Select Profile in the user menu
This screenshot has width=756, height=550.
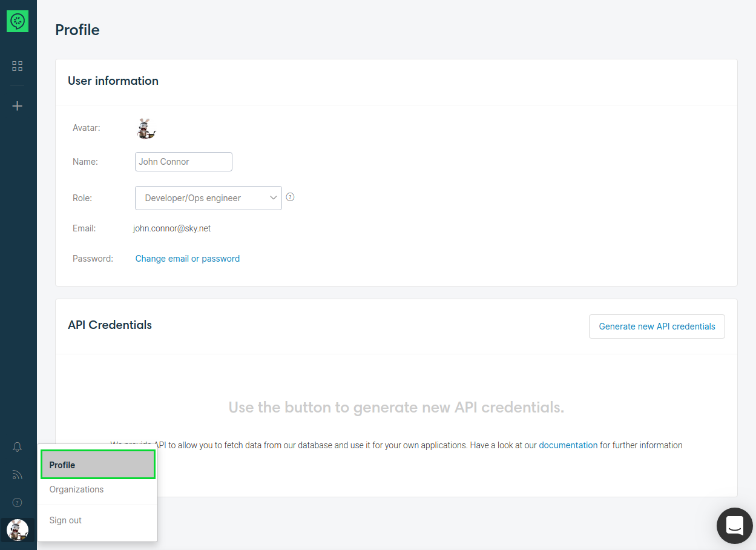(x=97, y=465)
